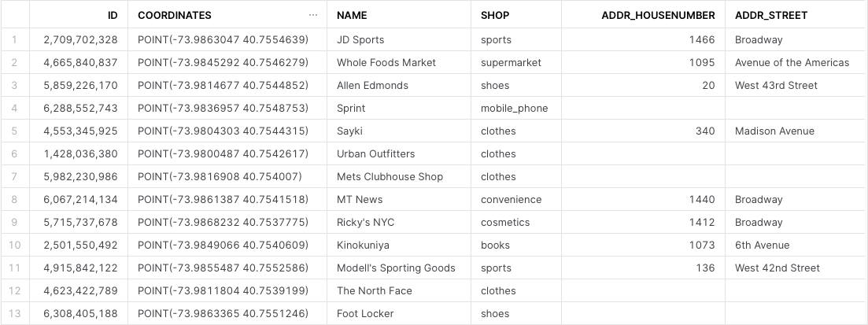Select ID 6,308,405,188 cell
This screenshot has width=868, height=325.
(x=86, y=313)
